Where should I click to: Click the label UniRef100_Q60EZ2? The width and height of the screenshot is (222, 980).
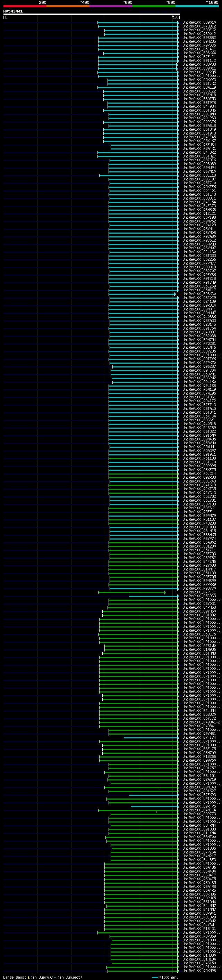point(199,91)
